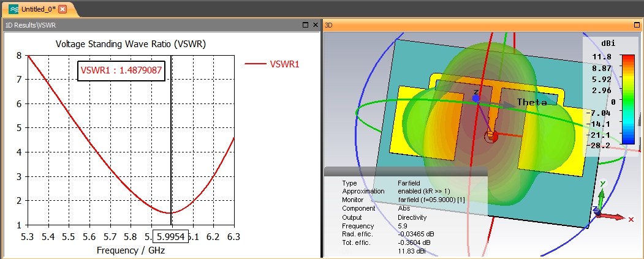Click the dBi unit label on the scale
Screen dimensions: 644x259
click(608, 43)
